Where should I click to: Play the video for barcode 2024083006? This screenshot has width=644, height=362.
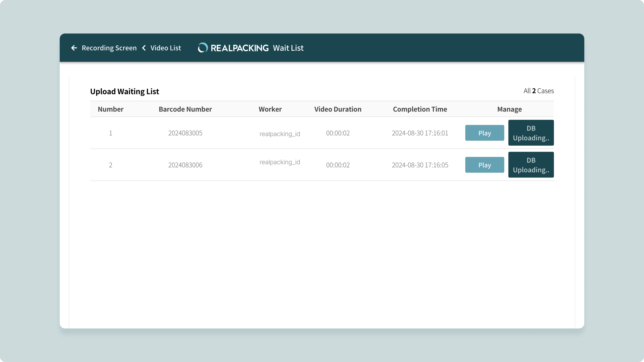click(484, 165)
